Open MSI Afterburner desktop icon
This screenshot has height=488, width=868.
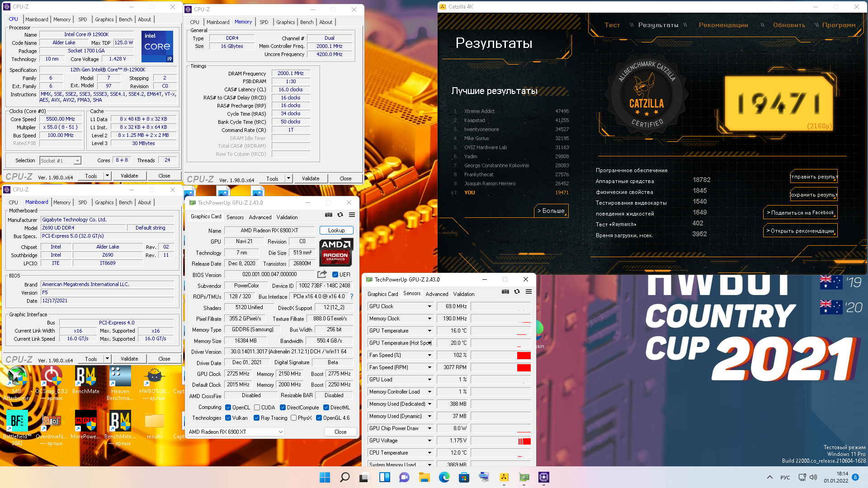click(x=17, y=382)
